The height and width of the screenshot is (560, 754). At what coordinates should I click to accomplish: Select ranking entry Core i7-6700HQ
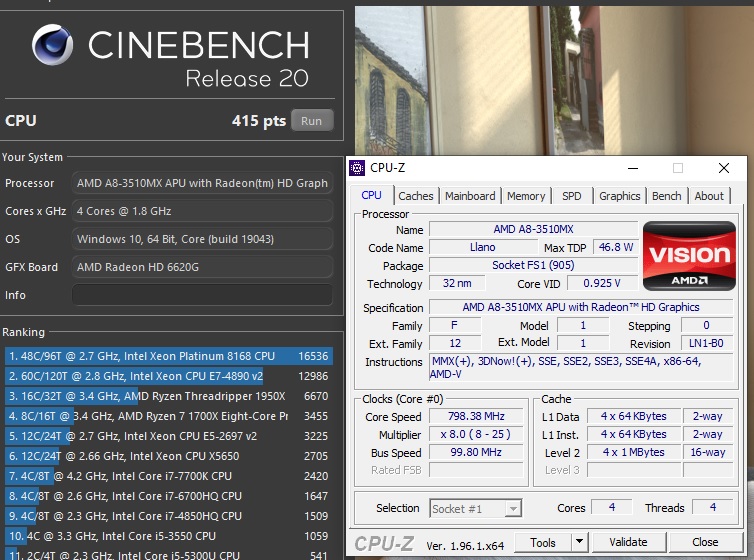(169, 496)
